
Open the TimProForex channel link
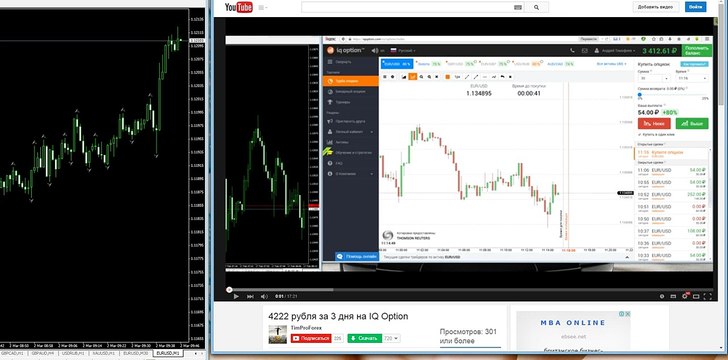[x=306, y=327]
